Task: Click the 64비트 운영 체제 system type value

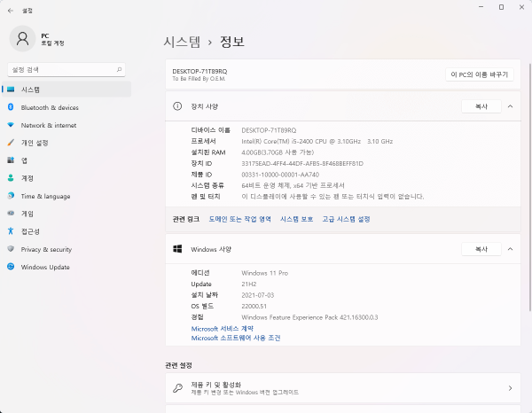Action: click(x=293, y=185)
